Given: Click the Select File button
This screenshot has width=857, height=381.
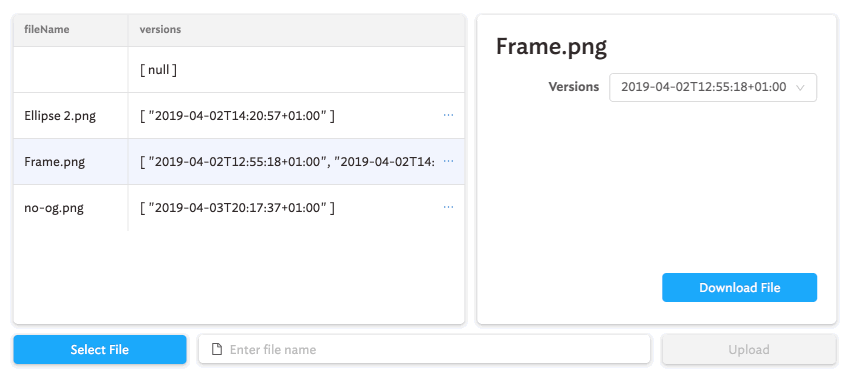Looking at the screenshot, I should pos(100,349).
